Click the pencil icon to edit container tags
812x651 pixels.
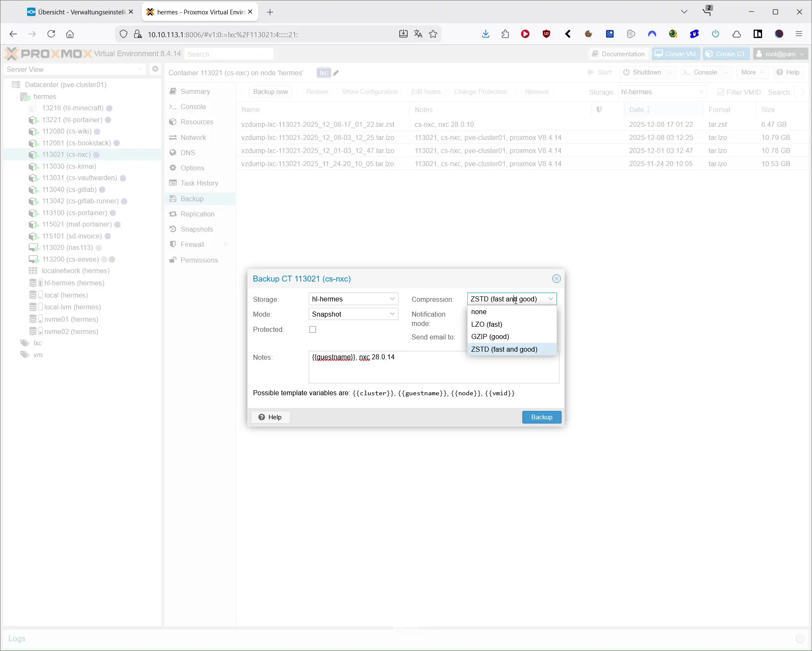pos(335,73)
